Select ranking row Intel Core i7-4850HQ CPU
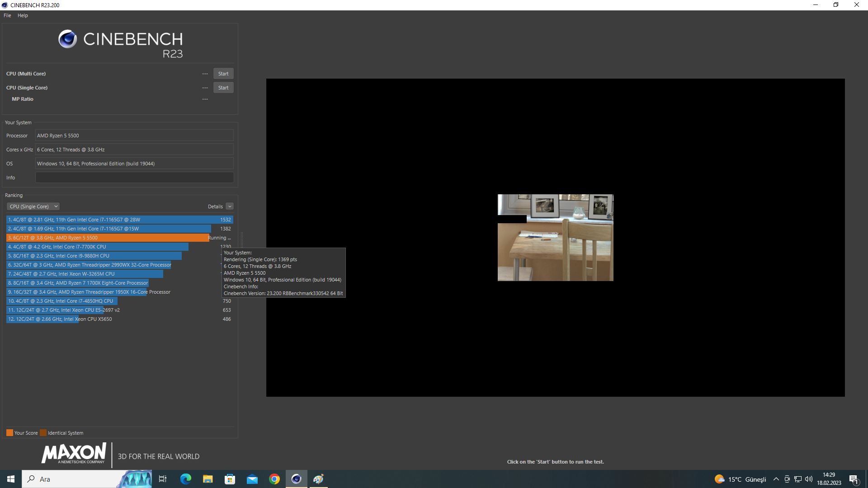Viewport: 868px width, 488px height. coord(120,301)
